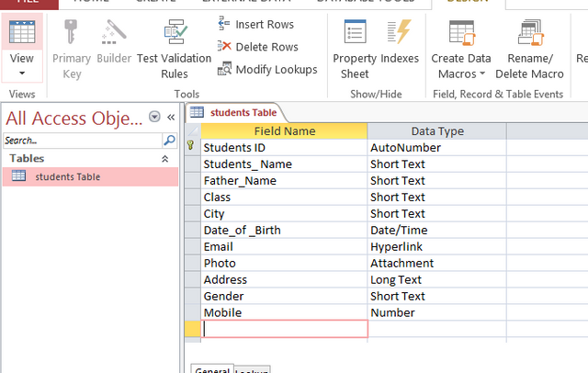
Task: Switch to the General properties tab
Action: (212, 369)
